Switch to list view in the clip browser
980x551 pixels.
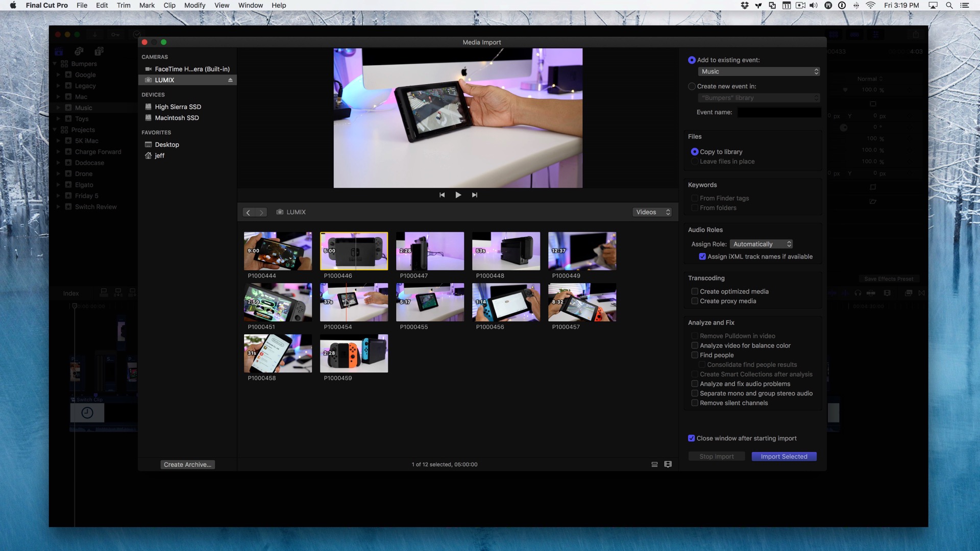click(654, 464)
